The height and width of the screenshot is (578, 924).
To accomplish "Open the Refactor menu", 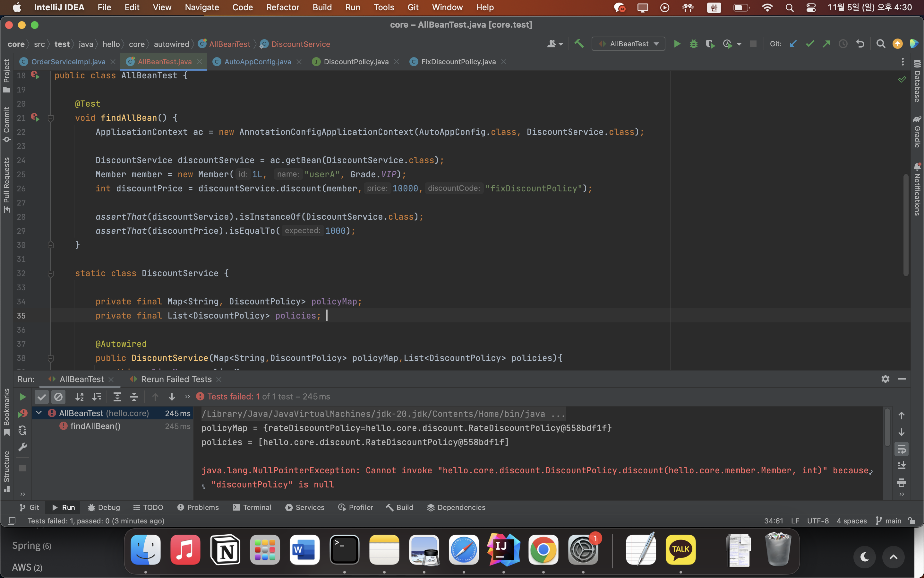I will (x=283, y=7).
